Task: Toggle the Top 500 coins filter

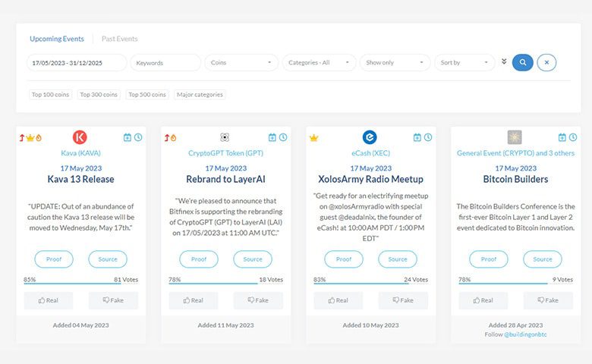Action: [x=147, y=94]
